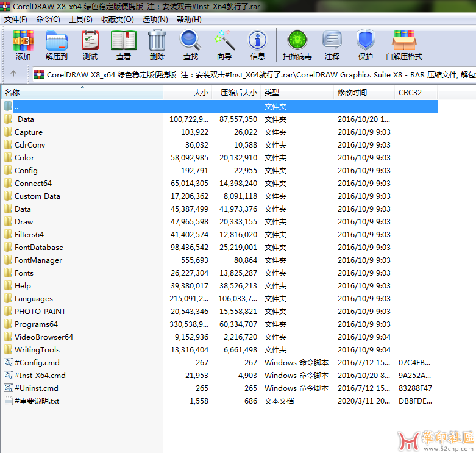Open the Help (帮助) menu
This screenshot has height=453, width=476.
click(x=189, y=20)
